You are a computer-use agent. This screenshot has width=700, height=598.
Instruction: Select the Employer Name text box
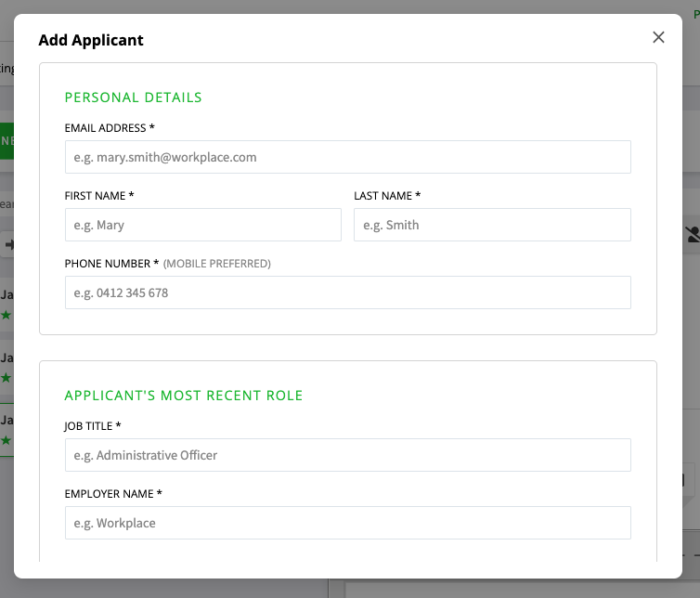tap(347, 523)
